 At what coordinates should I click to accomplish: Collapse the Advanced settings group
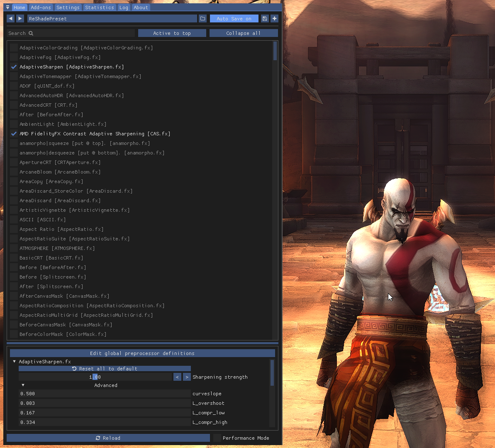[x=23, y=385]
